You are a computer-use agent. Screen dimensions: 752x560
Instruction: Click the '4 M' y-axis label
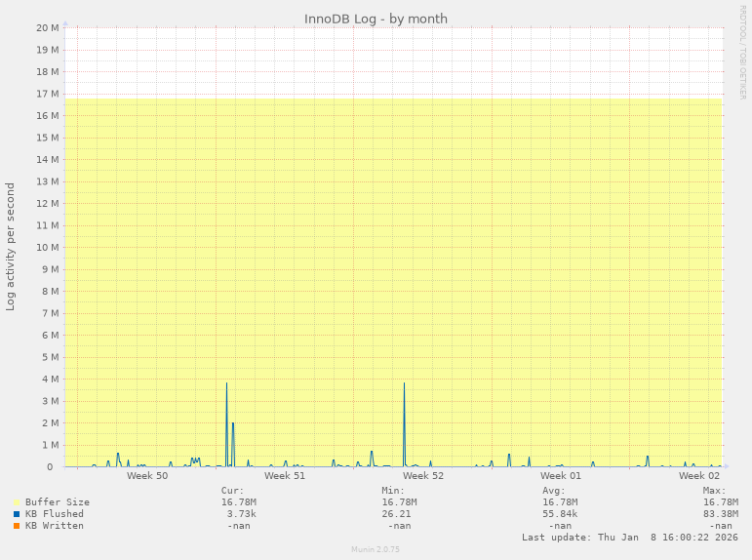click(x=51, y=380)
